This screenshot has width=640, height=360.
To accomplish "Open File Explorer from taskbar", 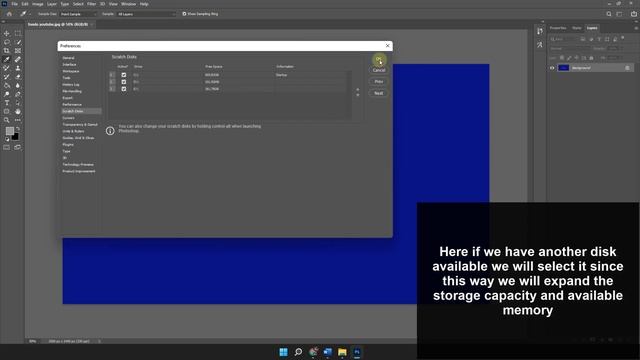I will [342, 352].
